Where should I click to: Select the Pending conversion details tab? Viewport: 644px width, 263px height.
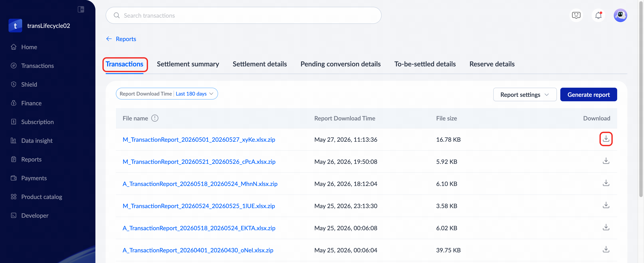click(x=341, y=64)
